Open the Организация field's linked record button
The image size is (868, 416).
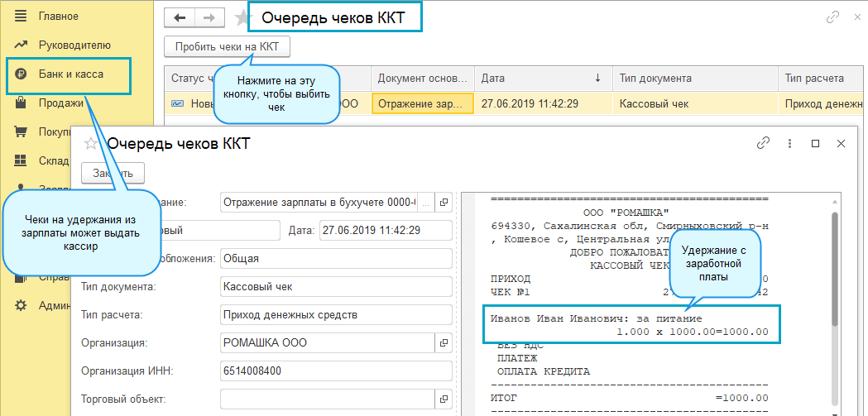click(444, 342)
